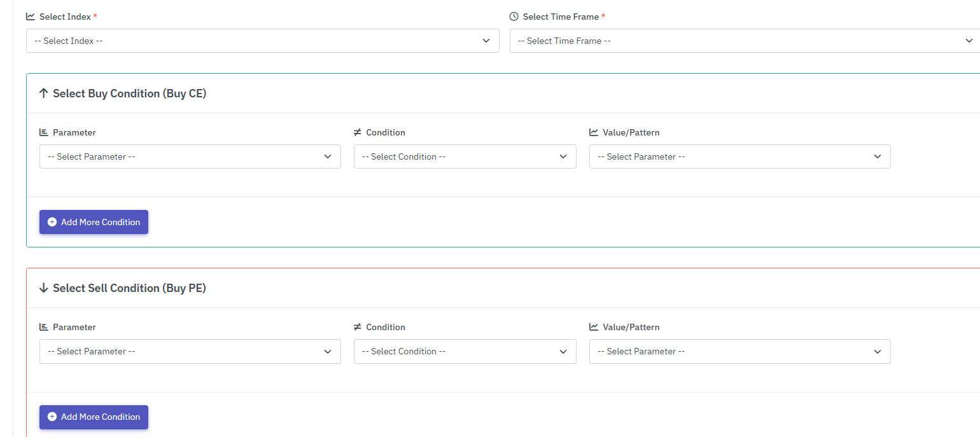Viewport: 980px width, 437px height.
Task: Open the Value/Pattern dropdown in Sell PE section
Action: tap(739, 351)
